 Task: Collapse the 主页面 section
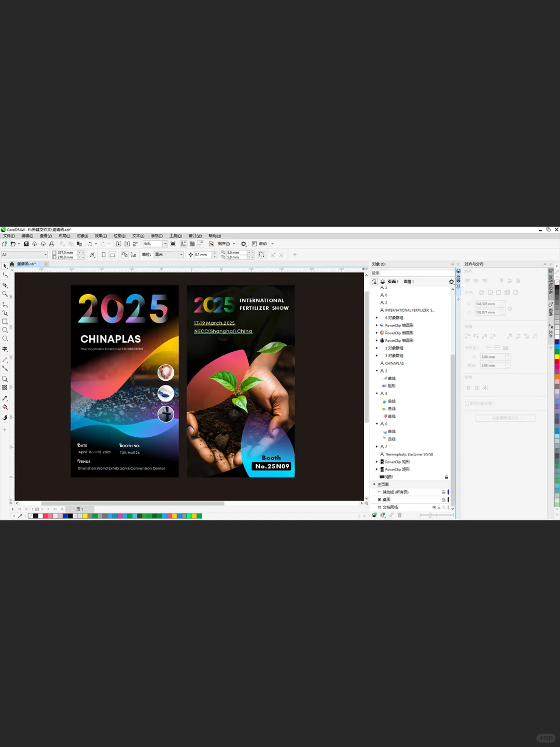pos(374,485)
